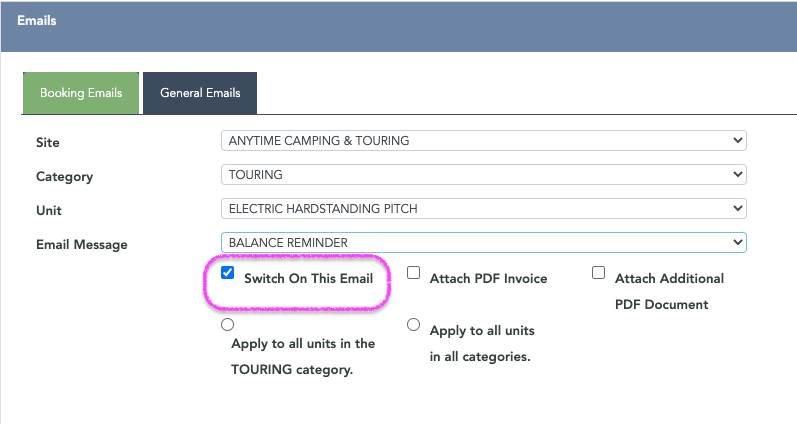
Task: Click the chevron on the TOURING Category dropdown
Action: pos(738,174)
